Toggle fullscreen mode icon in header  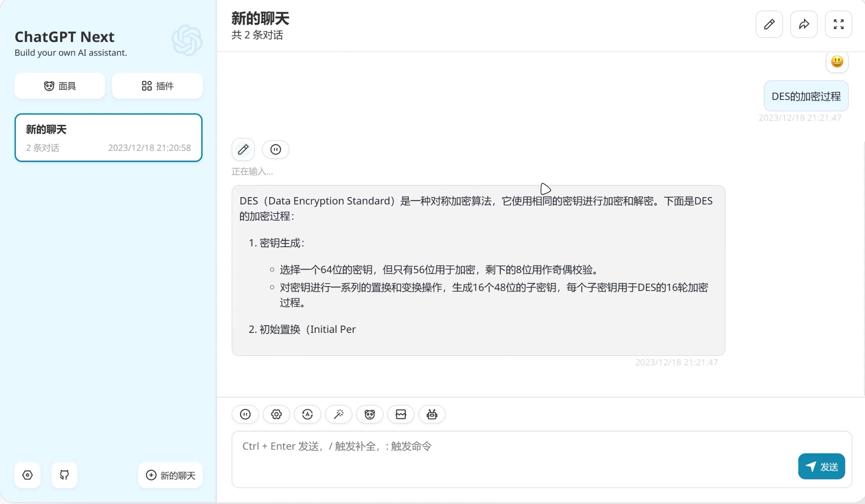838,24
